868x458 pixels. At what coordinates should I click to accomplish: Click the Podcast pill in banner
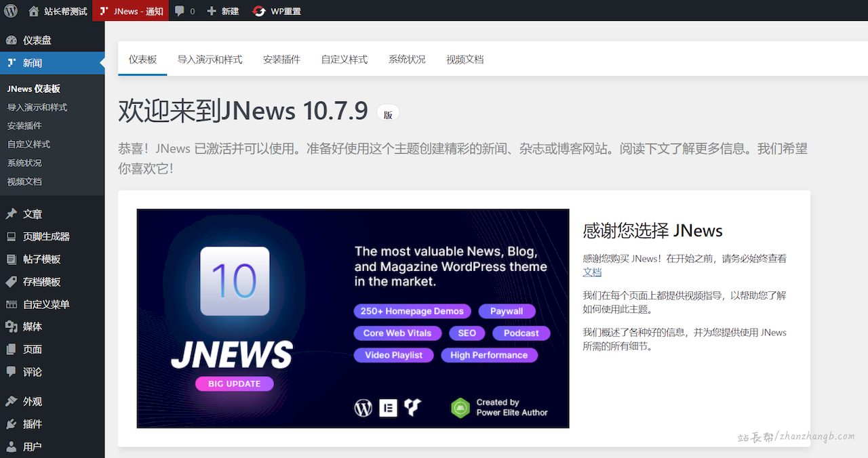pyautogui.click(x=521, y=333)
